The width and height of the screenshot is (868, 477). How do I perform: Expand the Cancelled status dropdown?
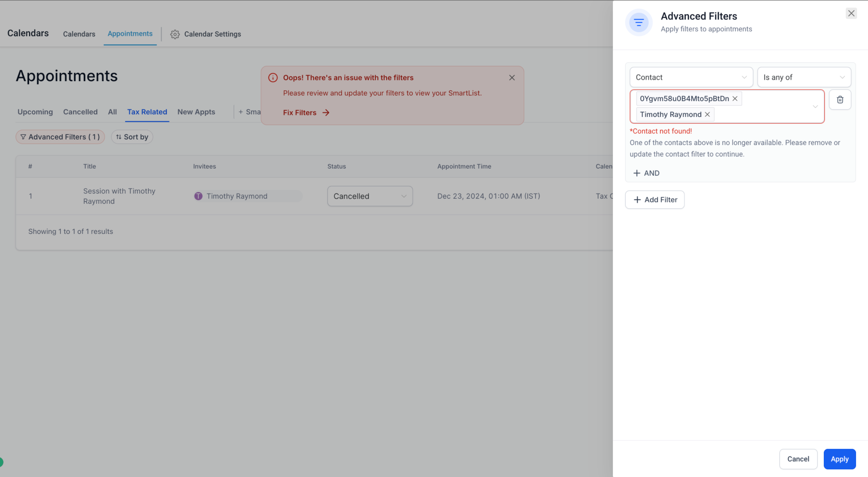point(369,196)
